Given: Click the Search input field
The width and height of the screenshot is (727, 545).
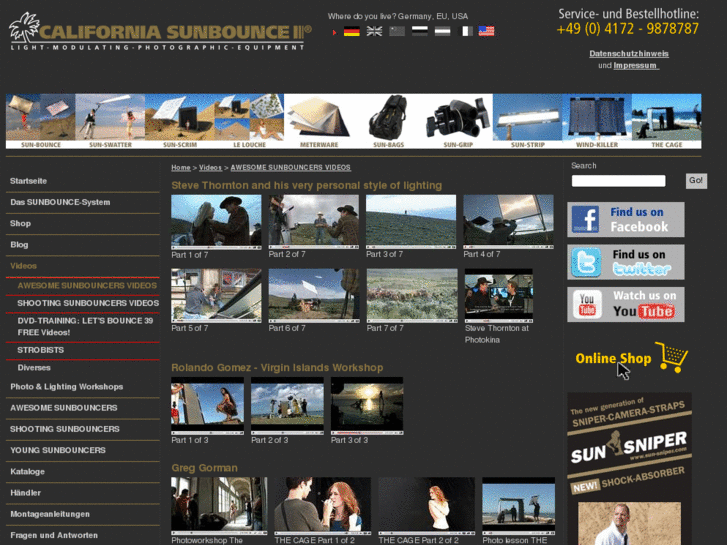Looking at the screenshot, I should click(x=619, y=181).
